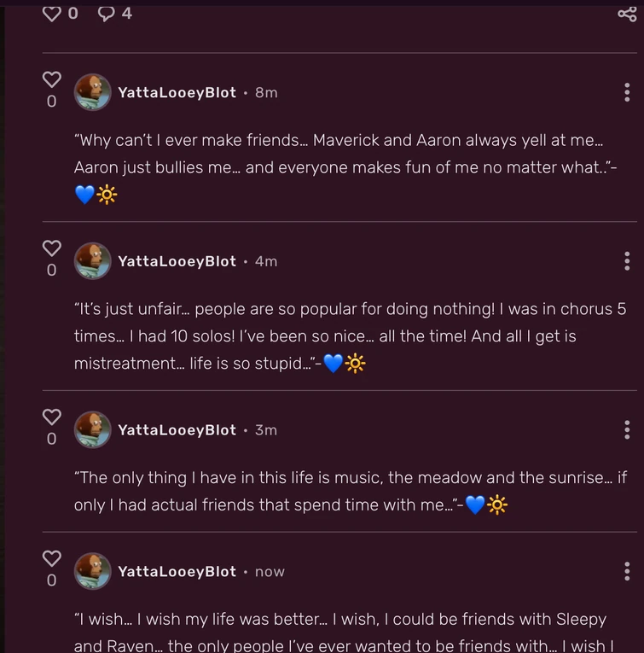The width and height of the screenshot is (644, 653).
Task: Open options menu for 3m comment
Action: pyautogui.click(x=627, y=430)
